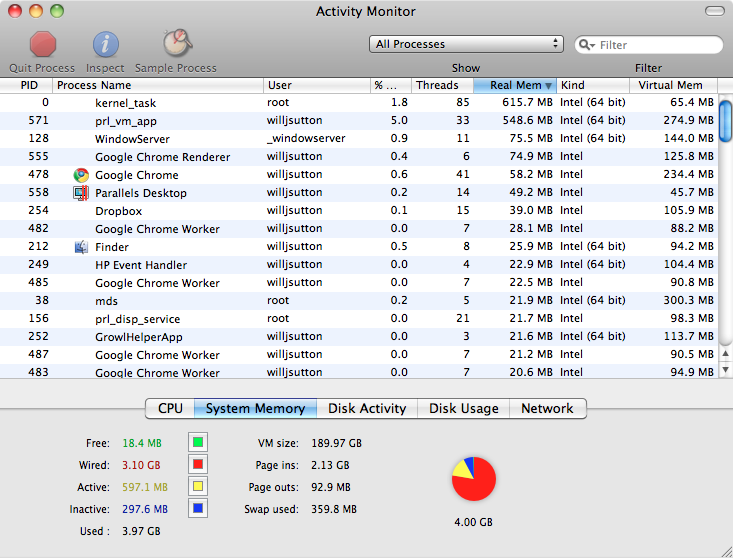Click the 615.7 MB real memory value
The width and height of the screenshot is (733, 558).
[x=527, y=102]
